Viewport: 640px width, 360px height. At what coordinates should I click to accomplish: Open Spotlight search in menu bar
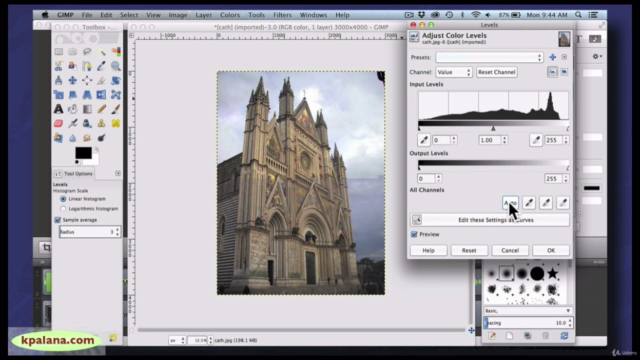click(x=578, y=15)
